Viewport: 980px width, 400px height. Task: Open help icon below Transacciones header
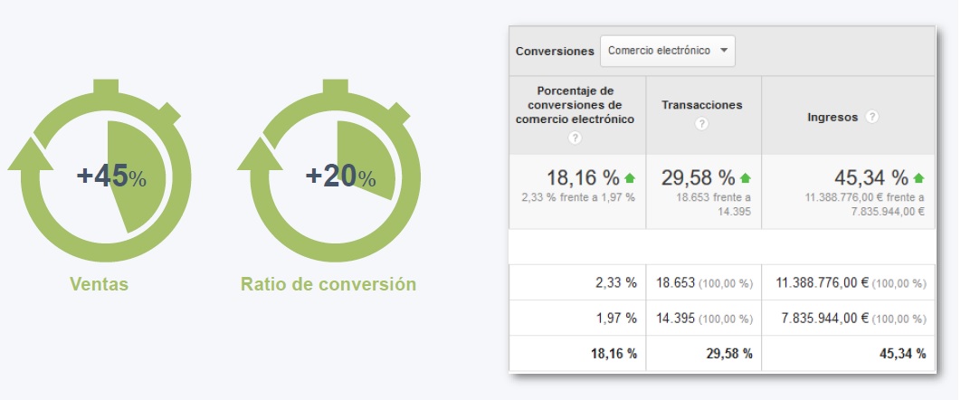(x=701, y=123)
